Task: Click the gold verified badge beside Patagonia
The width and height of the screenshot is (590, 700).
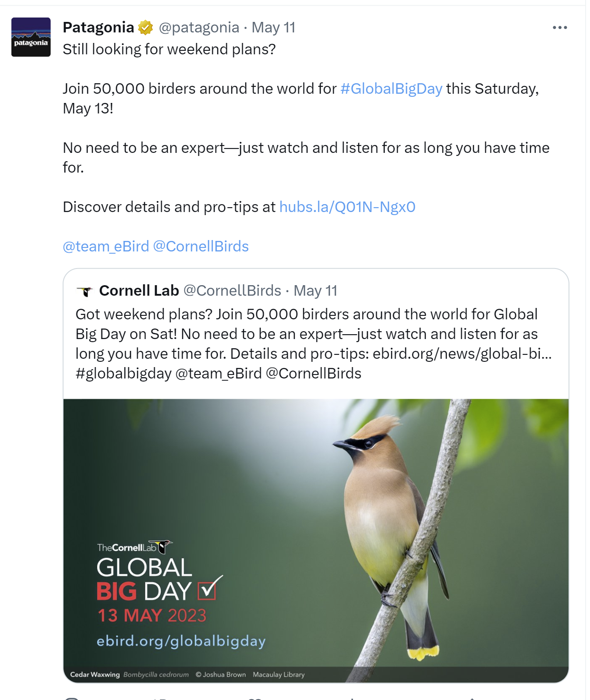Action: tap(145, 28)
